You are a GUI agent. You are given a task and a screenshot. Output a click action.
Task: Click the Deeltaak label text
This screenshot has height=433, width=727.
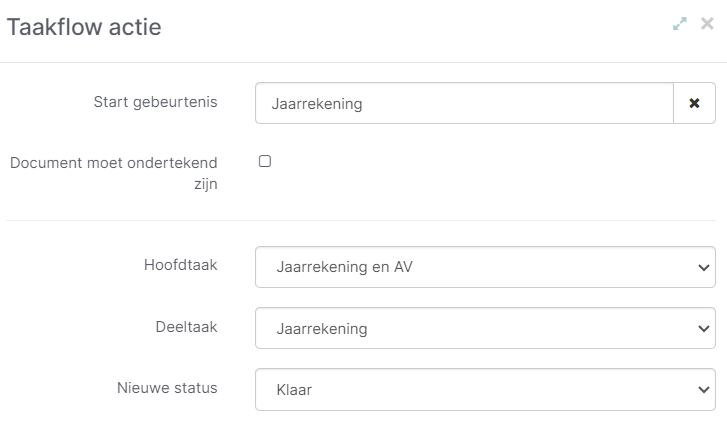(x=186, y=326)
